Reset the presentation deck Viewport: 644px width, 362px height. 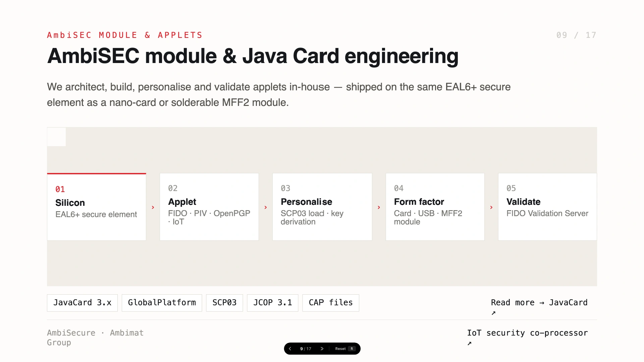[345, 349]
